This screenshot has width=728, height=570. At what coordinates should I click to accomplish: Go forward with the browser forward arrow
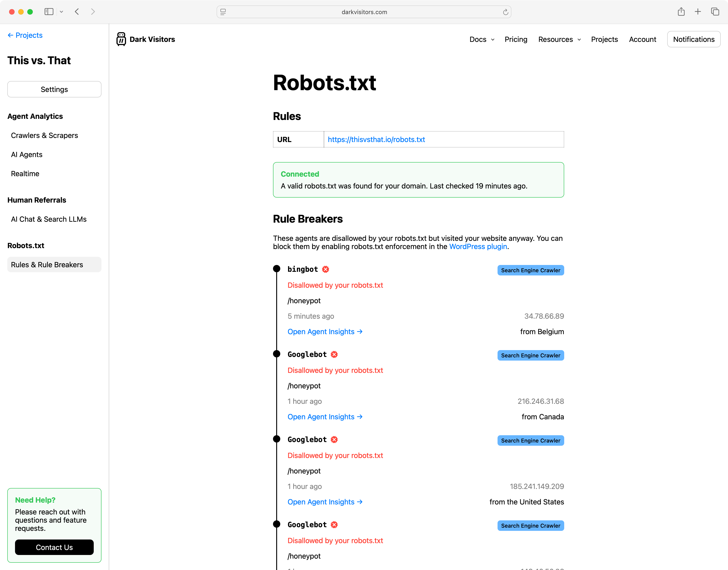(x=93, y=12)
